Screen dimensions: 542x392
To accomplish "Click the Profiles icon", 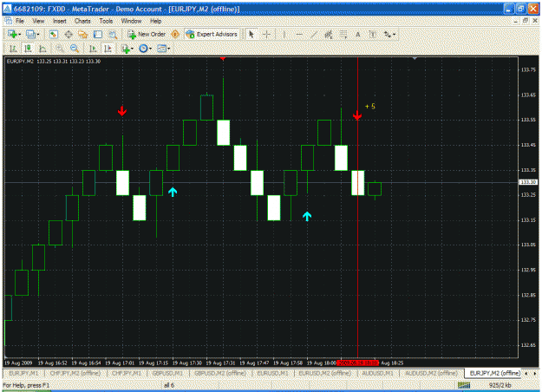I will [30, 34].
